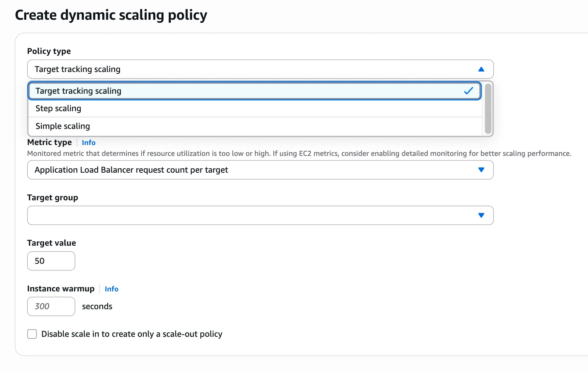Select Step scaling from the list
Viewport: 588px width, 371px height.
pyautogui.click(x=58, y=109)
